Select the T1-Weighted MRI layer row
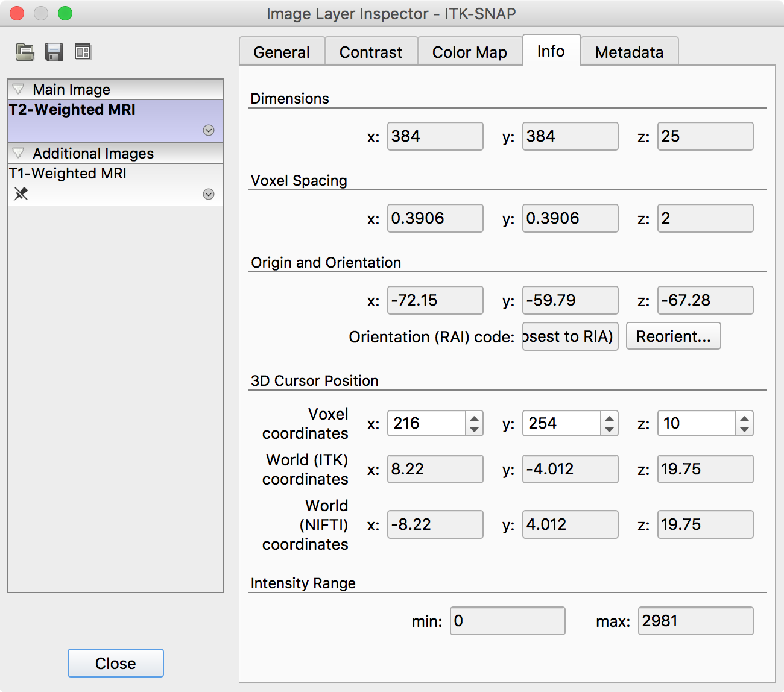Viewport: 784px width, 692px height. tap(116, 184)
